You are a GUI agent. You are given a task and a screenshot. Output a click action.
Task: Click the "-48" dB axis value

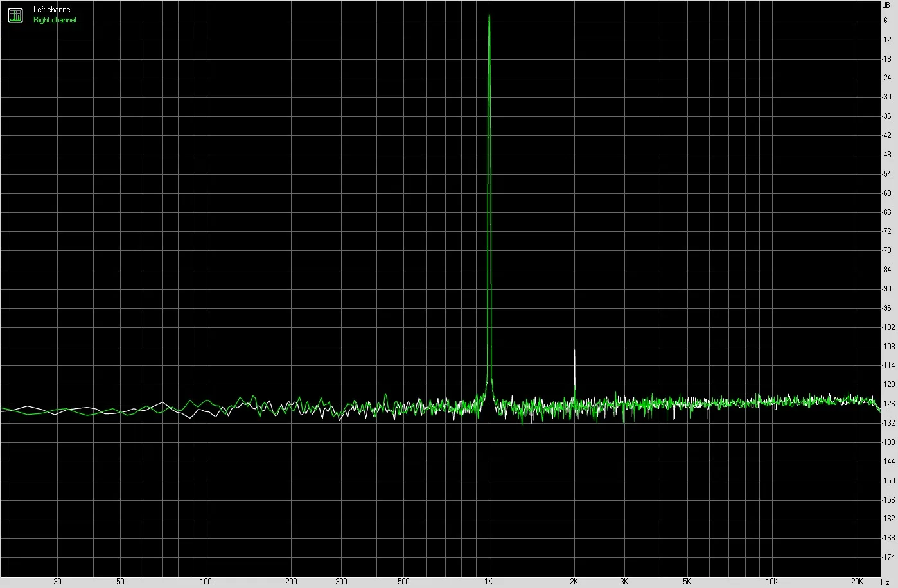tap(886, 155)
